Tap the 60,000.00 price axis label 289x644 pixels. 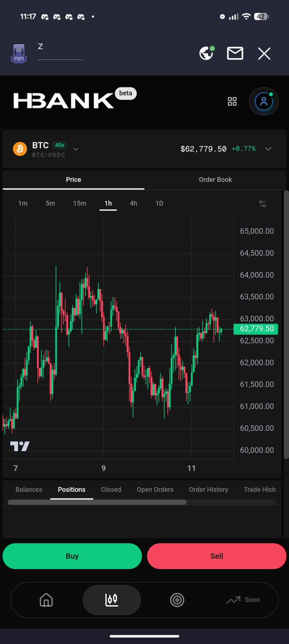point(257,450)
